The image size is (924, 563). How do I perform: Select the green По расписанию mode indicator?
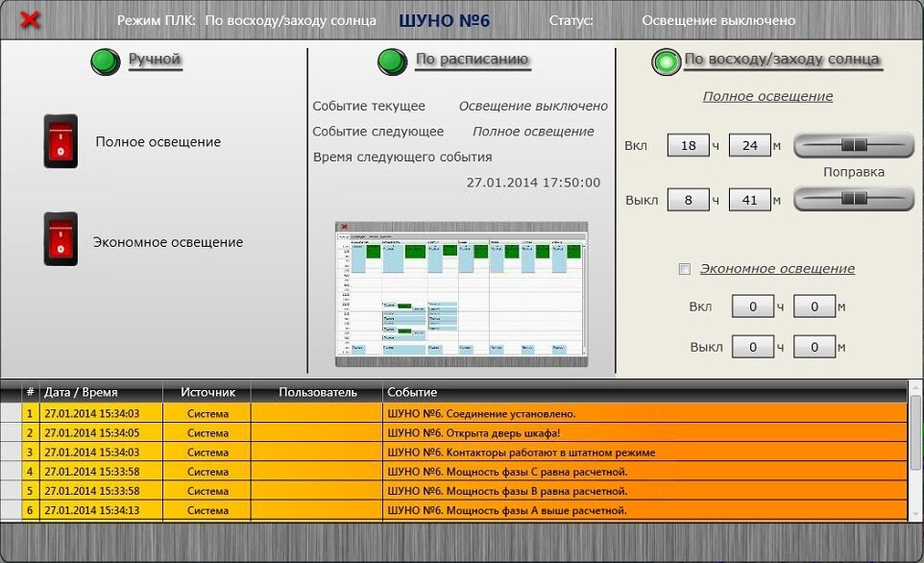point(392,61)
